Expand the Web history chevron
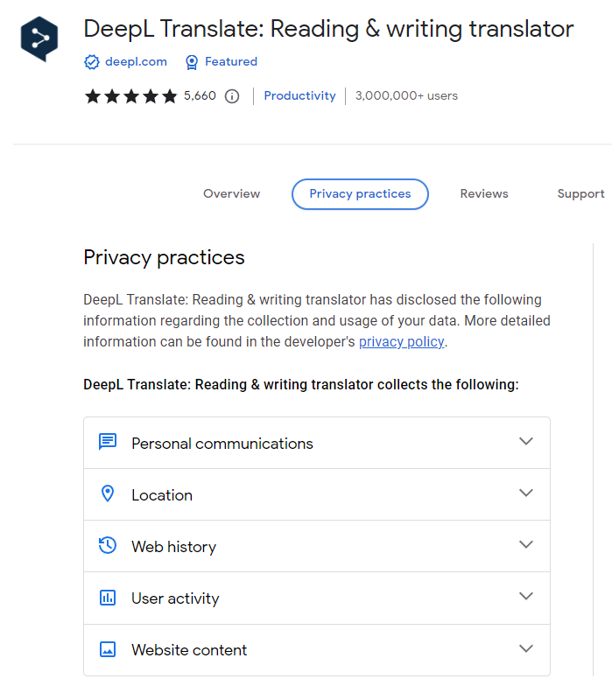The height and width of the screenshot is (700, 612). tap(526, 544)
